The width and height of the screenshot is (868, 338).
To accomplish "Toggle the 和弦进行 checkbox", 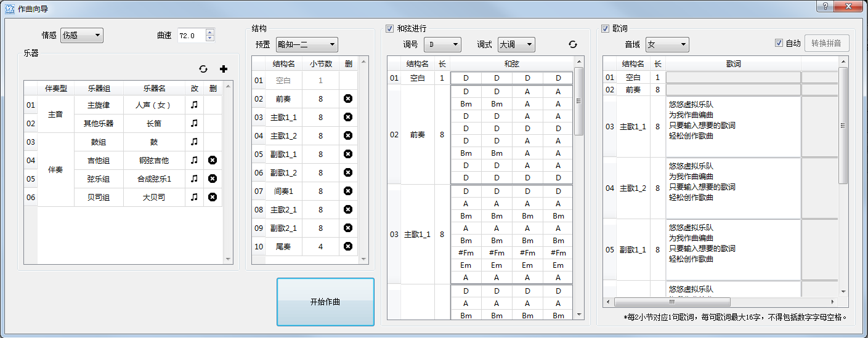I will tap(389, 28).
